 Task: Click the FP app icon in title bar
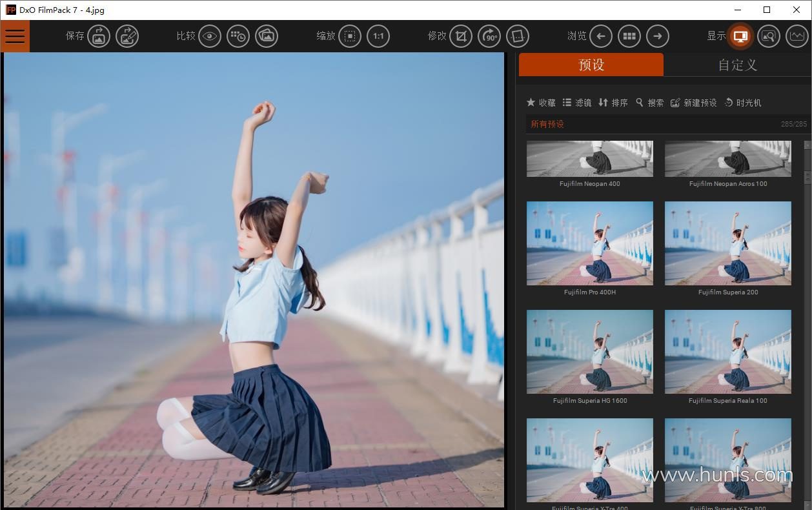10,10
